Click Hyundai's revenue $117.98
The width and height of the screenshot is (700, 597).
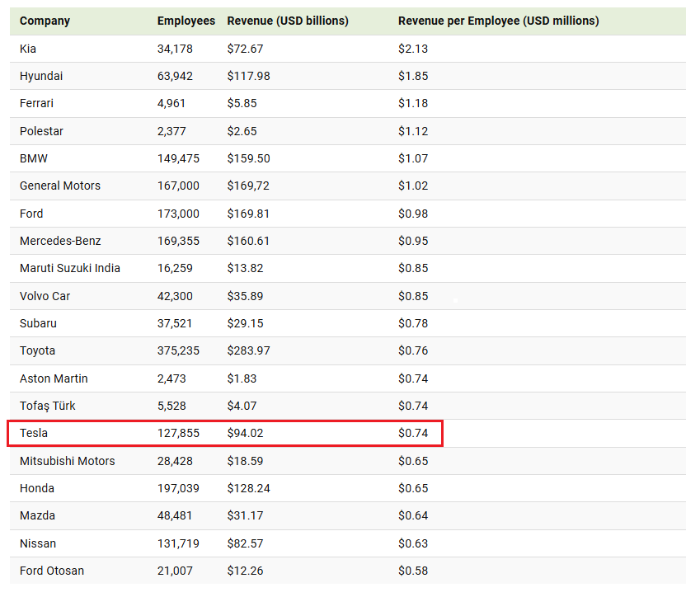pos(248,77)
